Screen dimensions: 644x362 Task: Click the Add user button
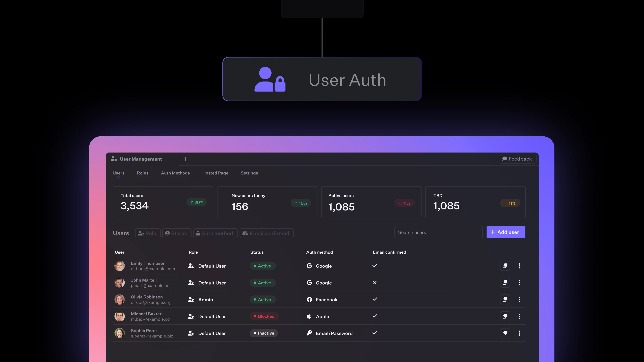(x=506, y=232)
